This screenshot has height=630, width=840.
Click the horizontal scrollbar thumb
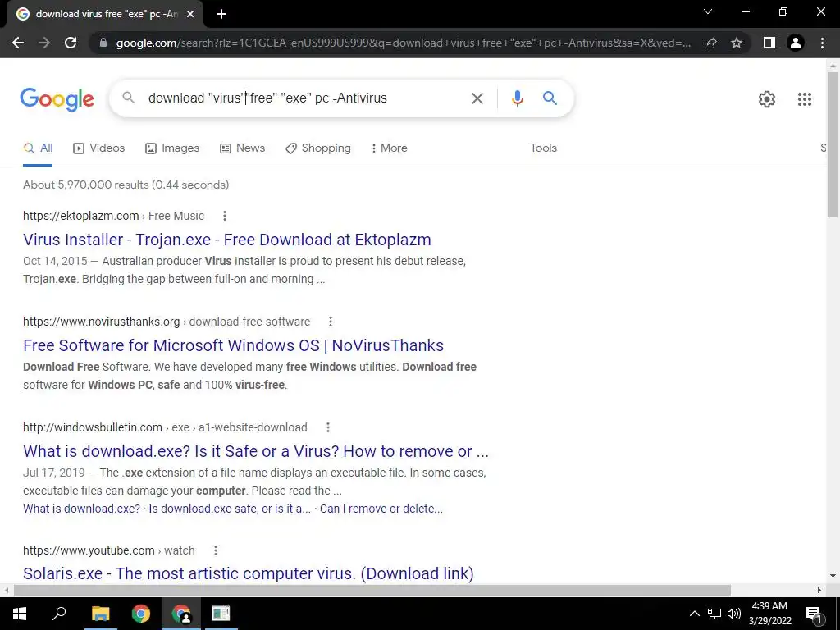[372, 591]
